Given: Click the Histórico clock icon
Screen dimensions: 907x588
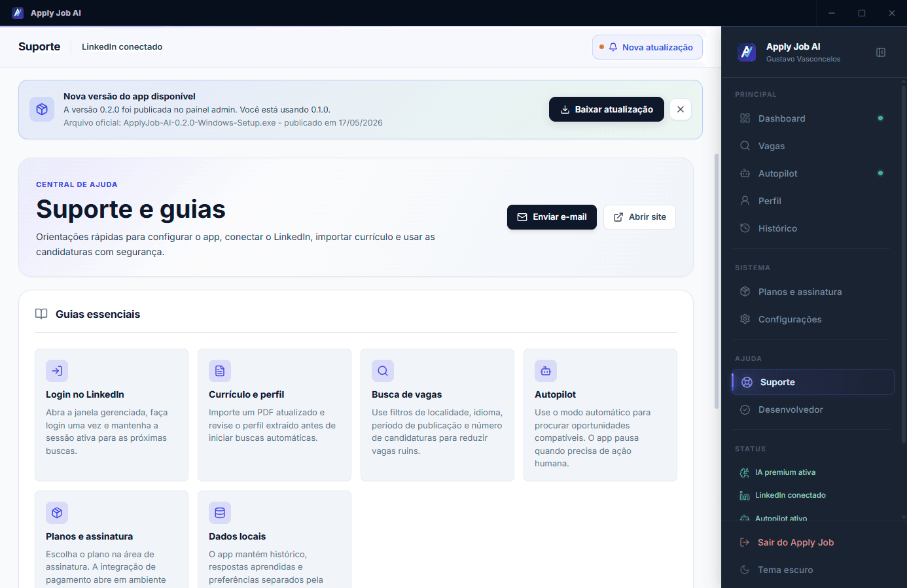Looking at the screenshot, I should point(745,228).
